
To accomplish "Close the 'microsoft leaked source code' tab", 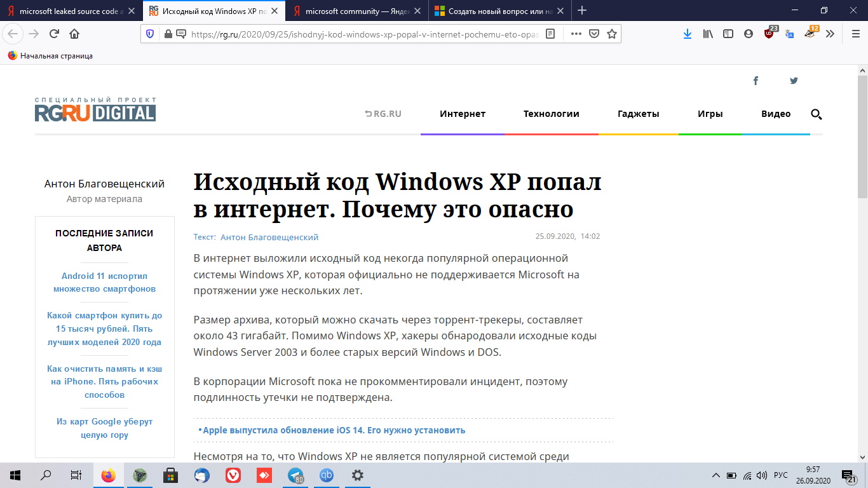I will point(131,11).
